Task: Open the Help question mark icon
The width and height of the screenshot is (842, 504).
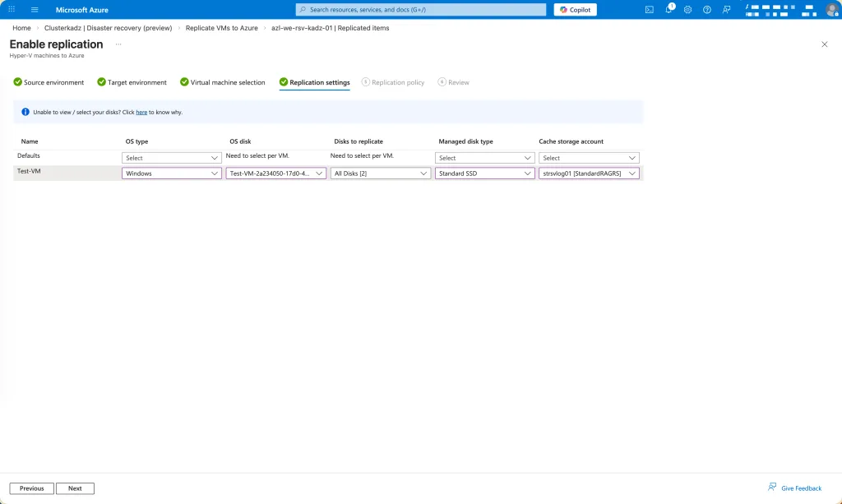Action: [x=706, y=10]
